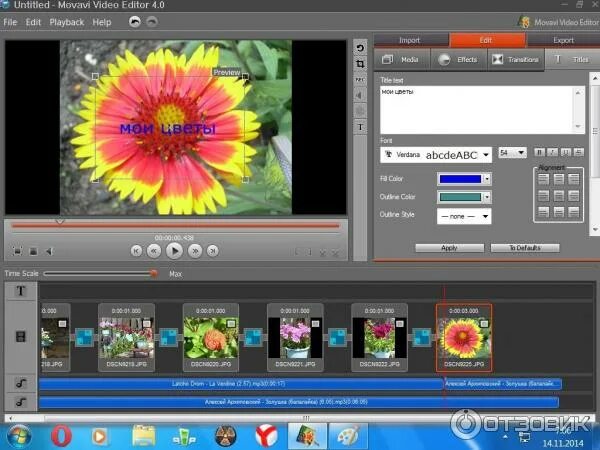600x450 pixels.
Task: Open the Windows Start button
Action: 18,436
